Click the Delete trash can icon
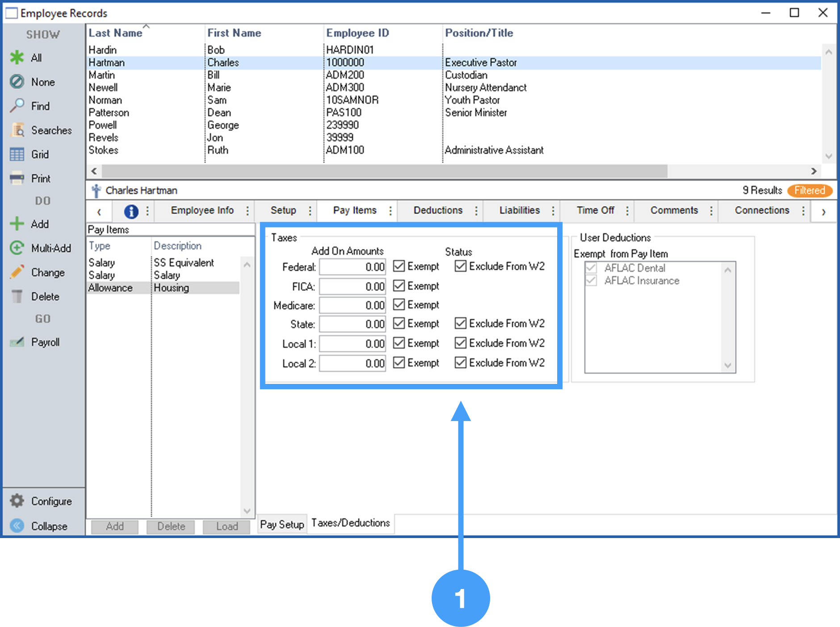840x627 pixels. (17, 296)
